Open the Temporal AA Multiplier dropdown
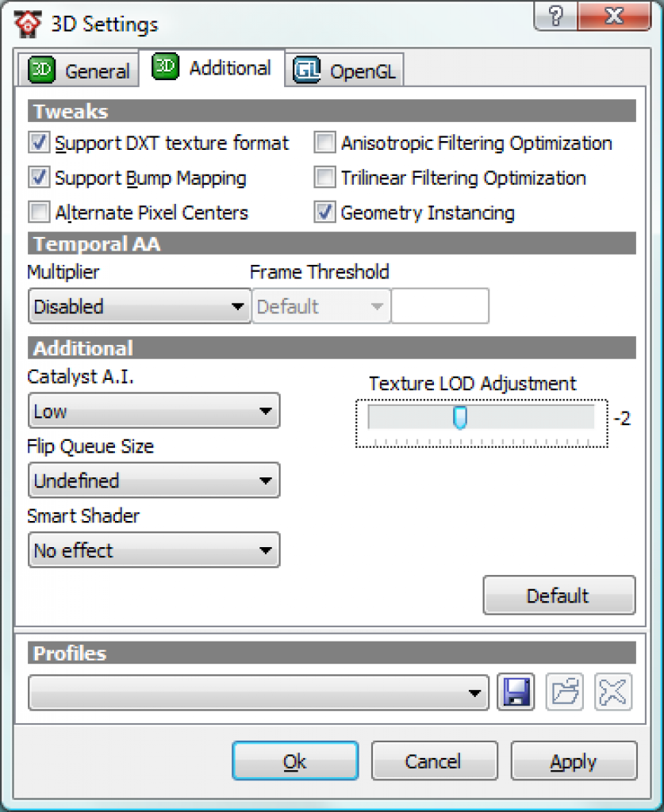This screenshot has width=664, height=812. tap(140, 307)
